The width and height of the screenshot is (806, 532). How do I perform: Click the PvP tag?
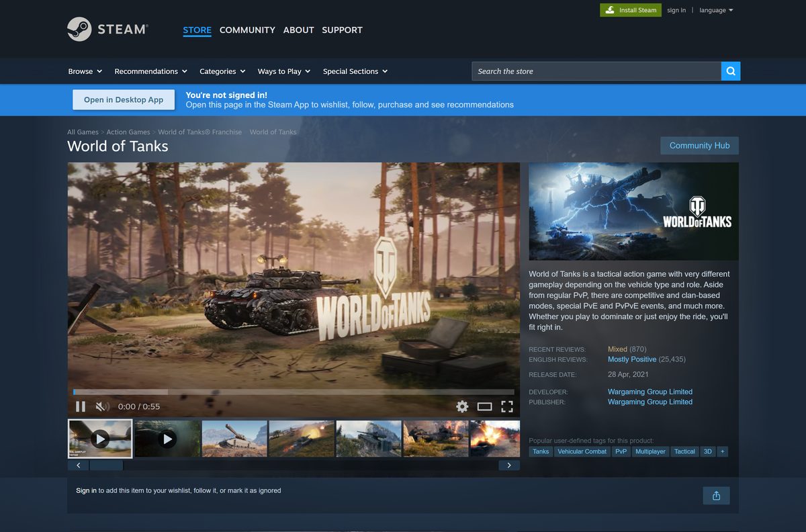pyautogui.click(x=621, y=451)
